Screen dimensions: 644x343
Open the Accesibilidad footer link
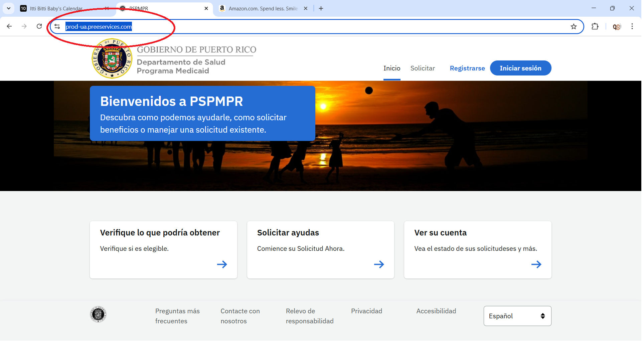click(x=436, y=311)
